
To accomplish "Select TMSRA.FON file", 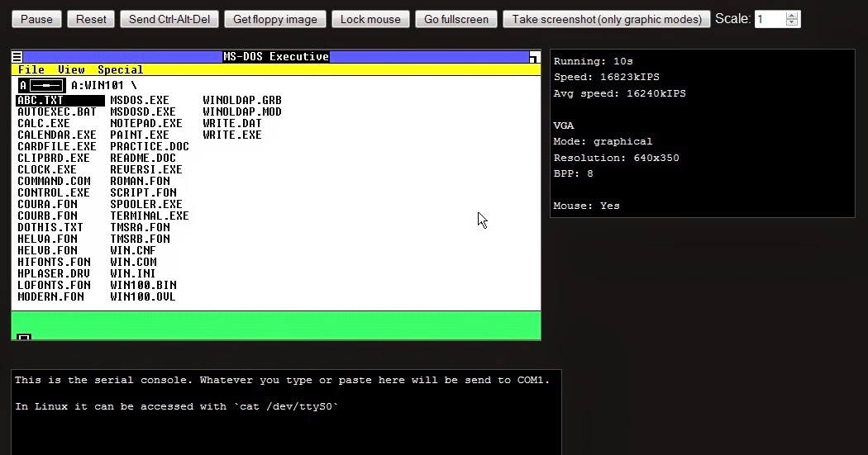I will click(140, 228).
